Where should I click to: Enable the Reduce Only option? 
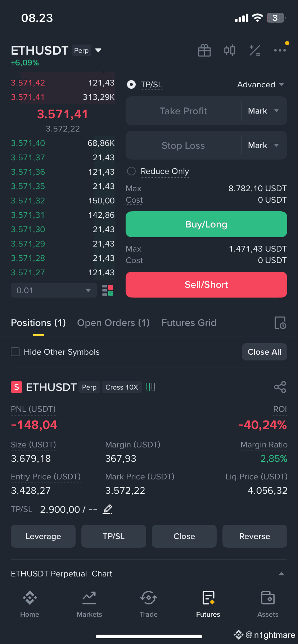coord(131,171)
